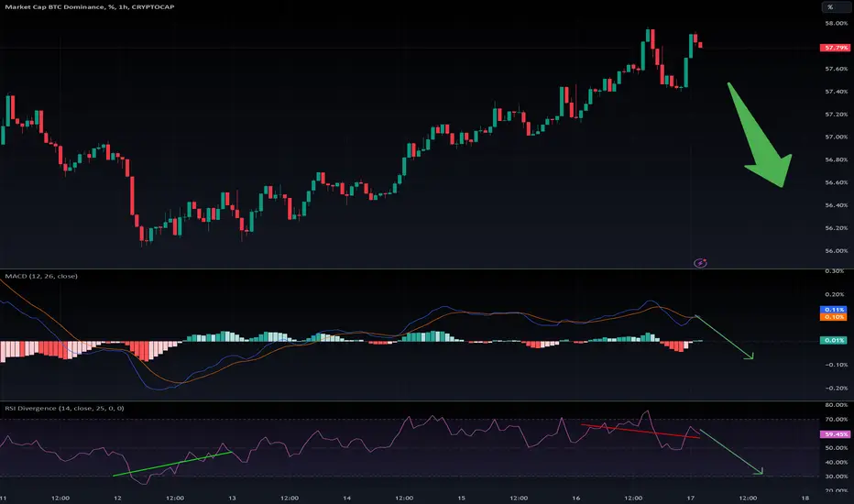Click the thin green arrow on RSI
This screenshot has width=854, height=504.
pyautogui.click(x=731, y=453)
